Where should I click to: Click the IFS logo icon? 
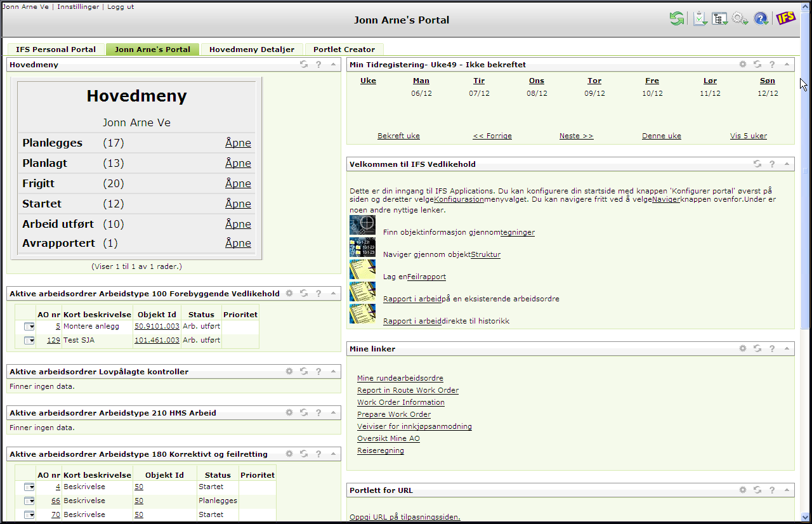(x=786, y=18)
